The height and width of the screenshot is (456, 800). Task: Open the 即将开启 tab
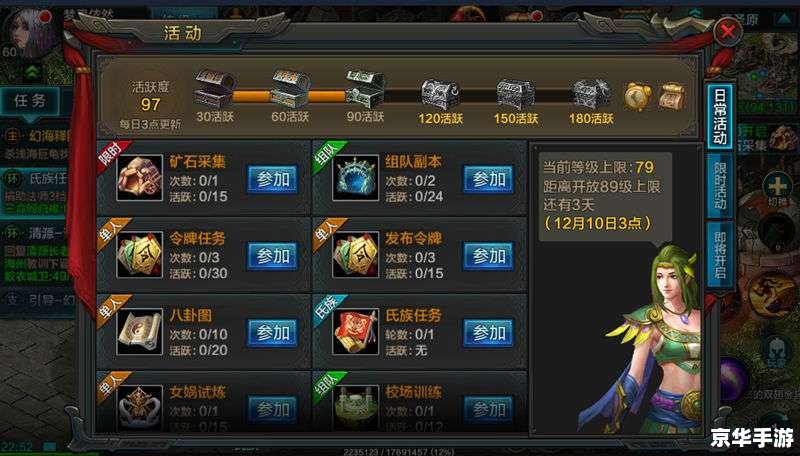(x=720, y=255)
